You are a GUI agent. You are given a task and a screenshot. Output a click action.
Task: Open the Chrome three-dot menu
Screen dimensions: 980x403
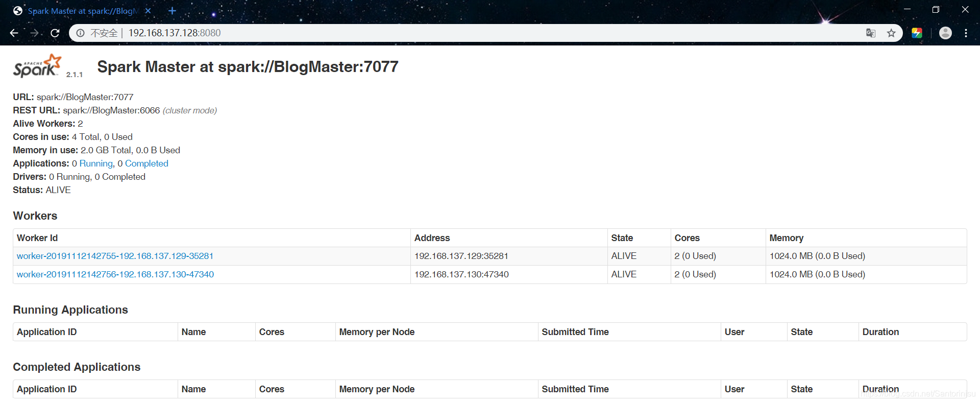(966, 33)
